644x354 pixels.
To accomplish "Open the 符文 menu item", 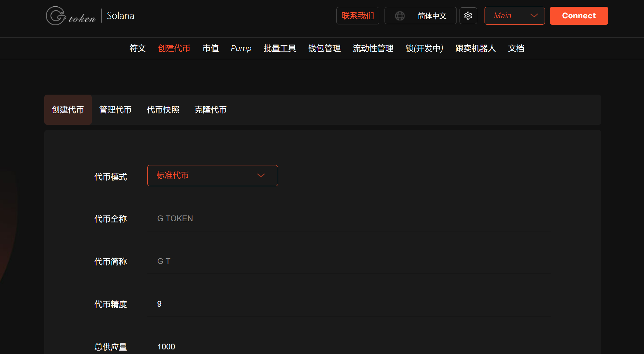I will click(138, 48).
